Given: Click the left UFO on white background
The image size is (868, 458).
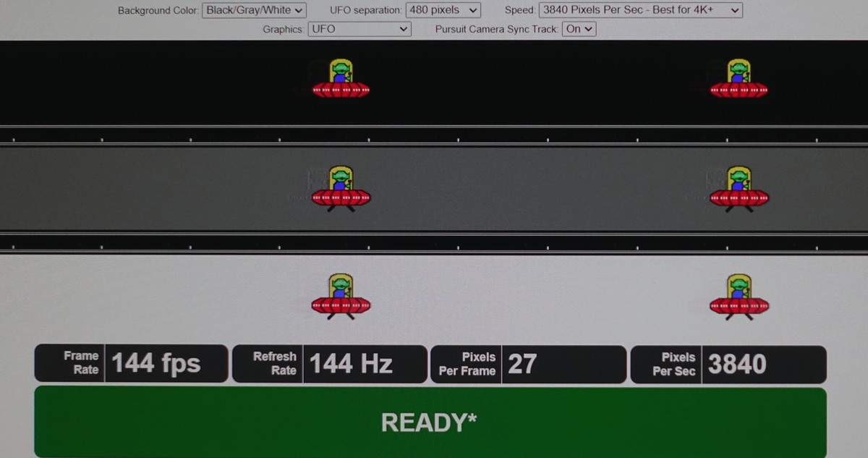Looking at the screenshot, I should (x=341, y=297).
